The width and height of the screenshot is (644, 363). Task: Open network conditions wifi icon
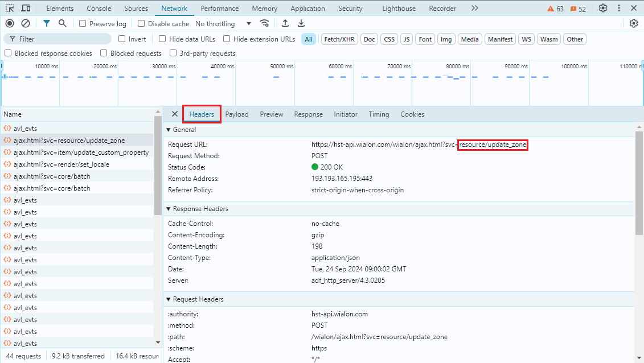[x=264, y=23]
